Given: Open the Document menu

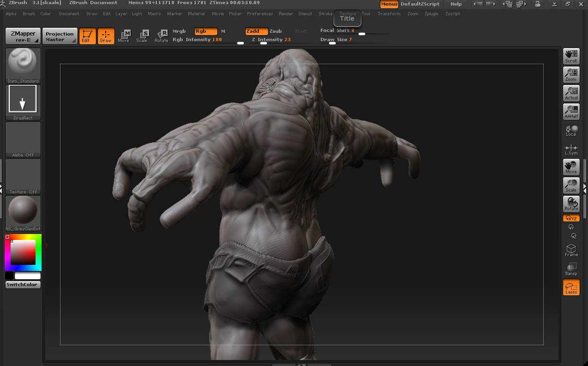Looking at the screenshot, I should coord(69,14).
